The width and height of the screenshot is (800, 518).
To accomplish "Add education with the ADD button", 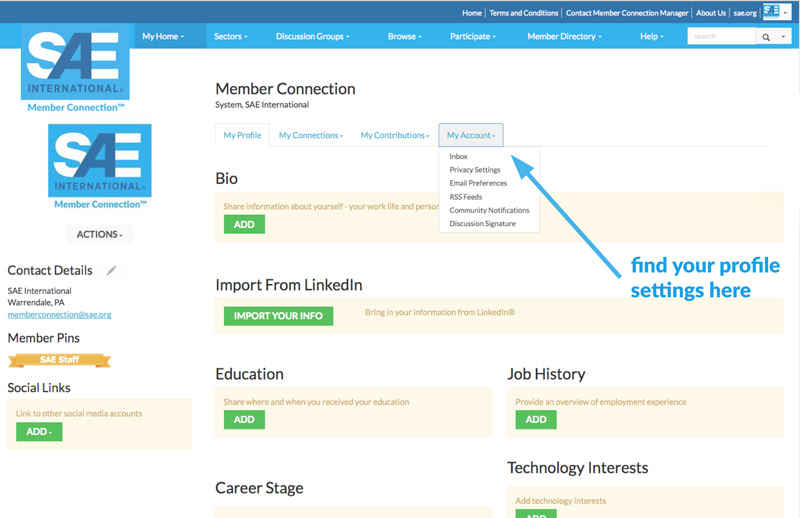I will tap(244, 419).
